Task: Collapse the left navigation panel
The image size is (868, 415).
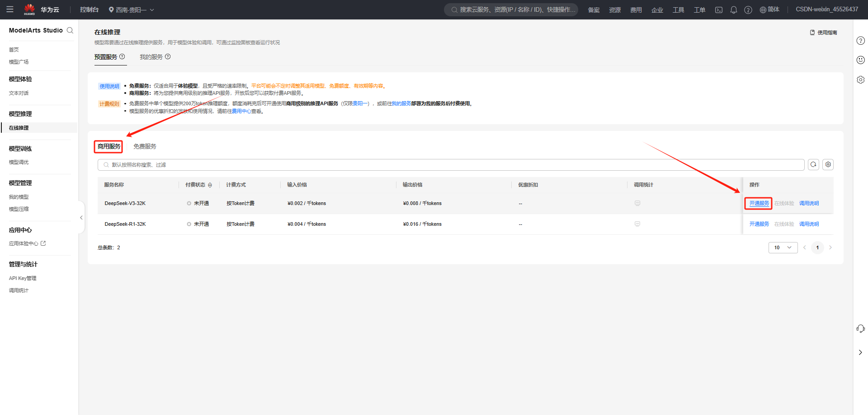Action: [x=81, y=218]
